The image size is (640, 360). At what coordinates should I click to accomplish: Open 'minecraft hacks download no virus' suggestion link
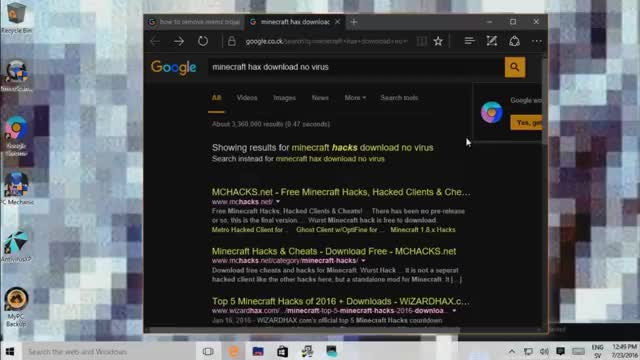(x=362, y=147)
